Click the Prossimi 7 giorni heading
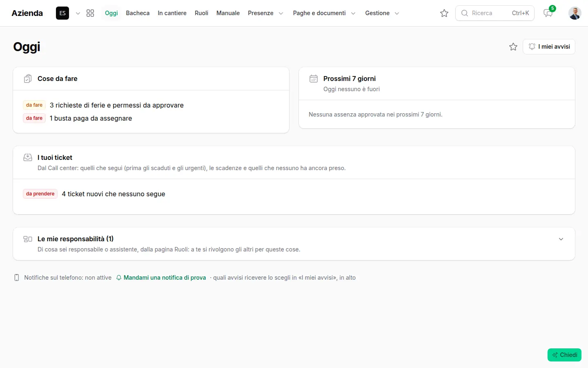 point(350,79)
